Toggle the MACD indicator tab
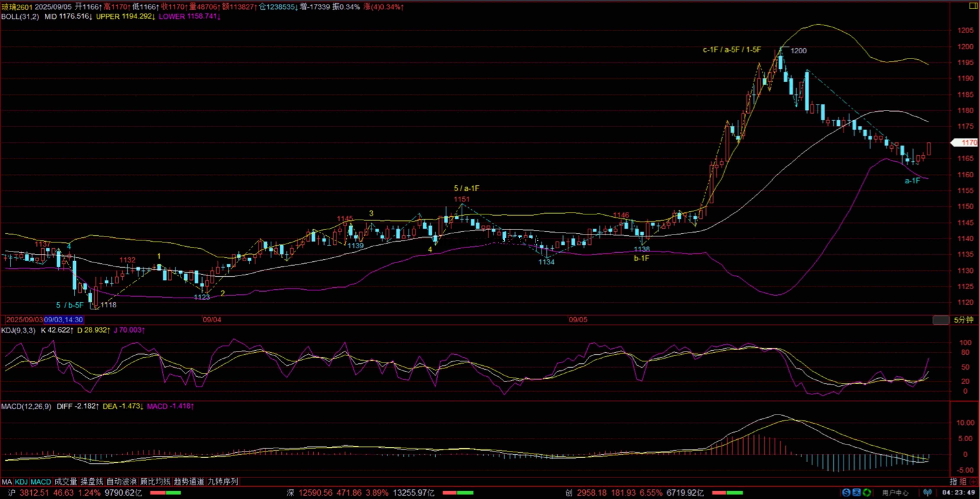980x499 pixels. (x=41, y=481)
